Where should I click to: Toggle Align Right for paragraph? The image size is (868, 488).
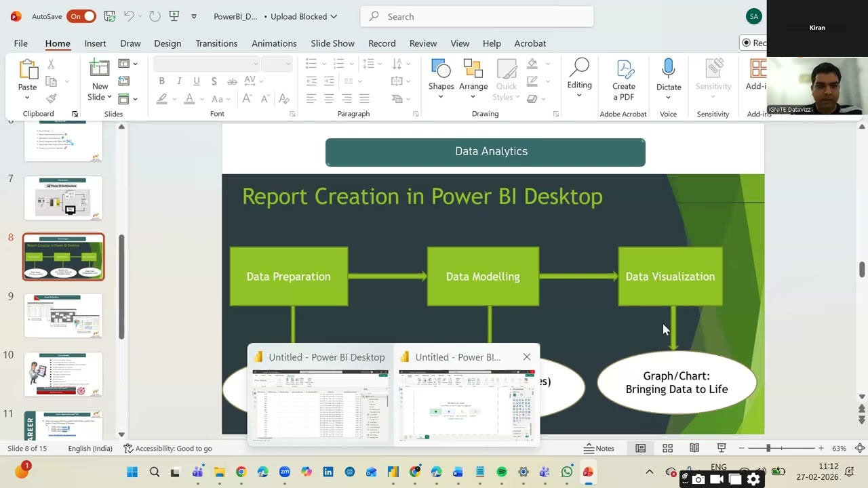pyautogui.click(x=347, y=98)
